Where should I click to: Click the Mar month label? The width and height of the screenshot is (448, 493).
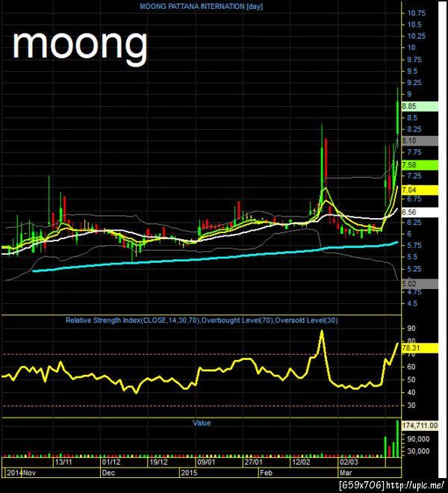pos(346,473)
